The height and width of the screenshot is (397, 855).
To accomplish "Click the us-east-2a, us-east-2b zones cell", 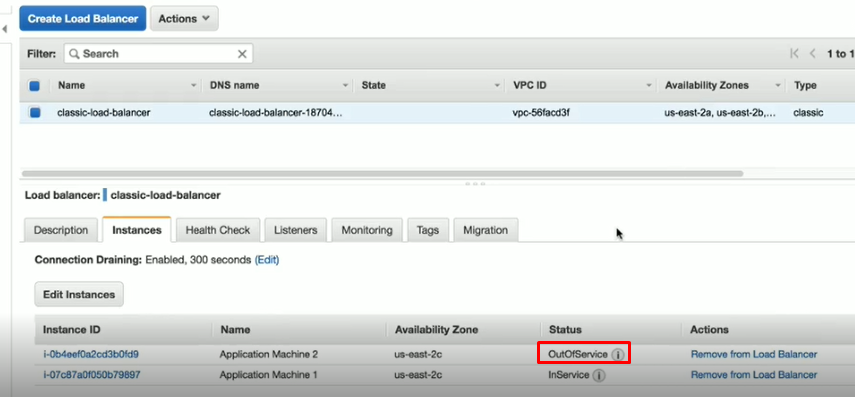I will coord(721,113).
